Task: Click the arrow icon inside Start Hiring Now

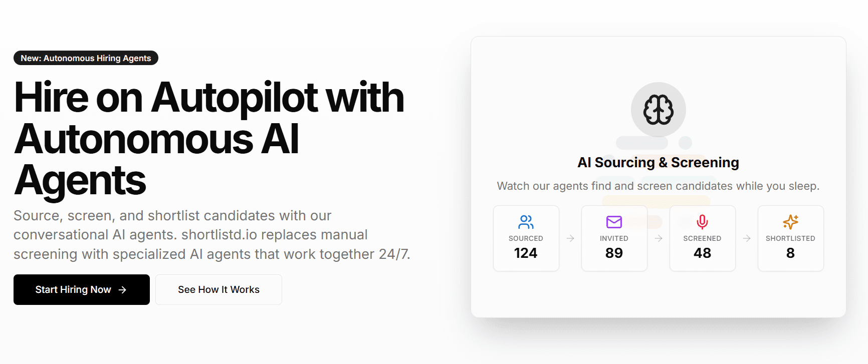Action: (123, 289)
